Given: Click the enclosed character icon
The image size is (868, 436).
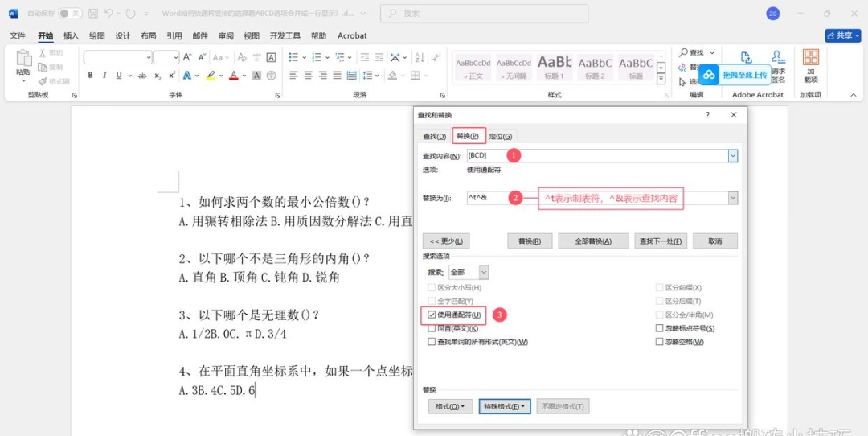Looking at the screenshot, I should point(272,76).
